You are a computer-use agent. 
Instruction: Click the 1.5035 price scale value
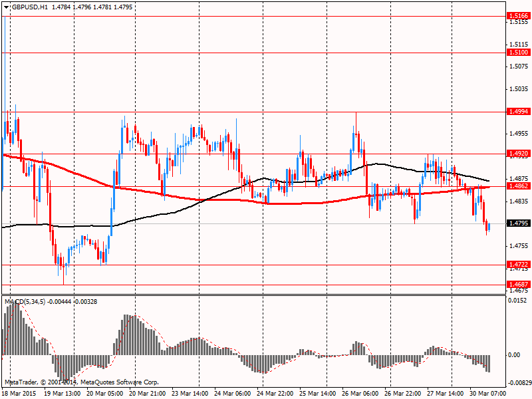click(519, 89)
